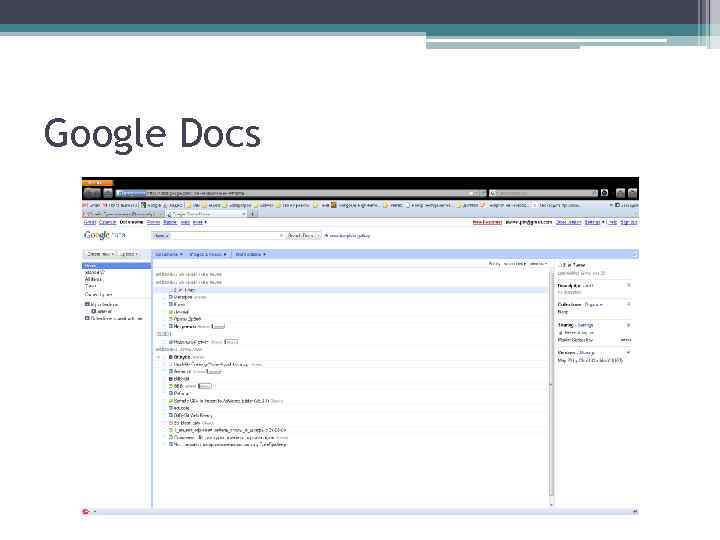Open the Photos link in Google bar
Screen dimensions: 720x540
point(153,222)
